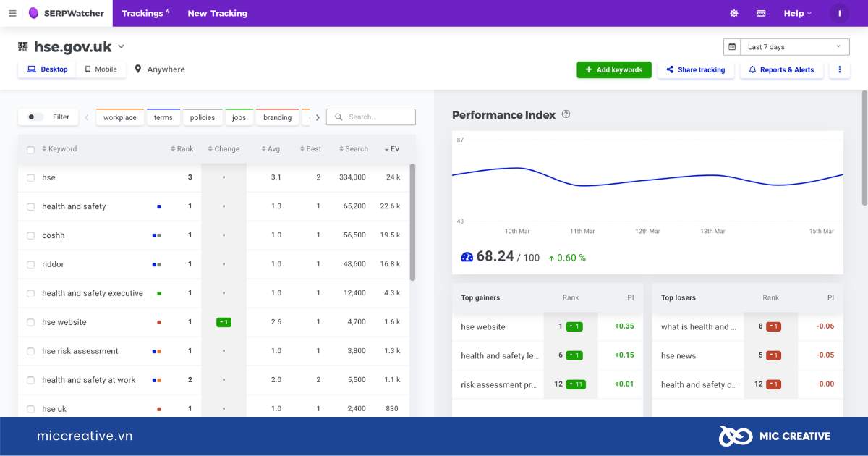Check the box for health and safety
Image resolution: width=868 pixels, height=456 pixels.
(30, 207)
